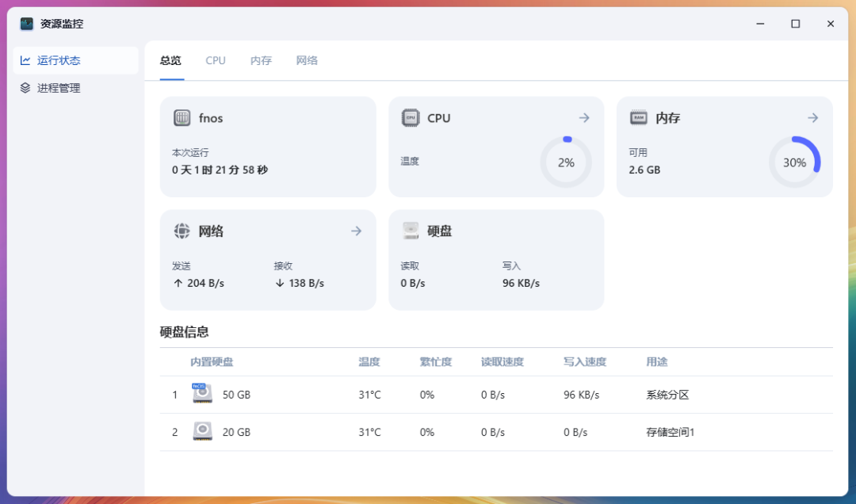Click the 资源监控 app icon in title bar
Image resolution: width=856 pixels, height=504 pixels.
pyautogui.click(x=27, y=24)
